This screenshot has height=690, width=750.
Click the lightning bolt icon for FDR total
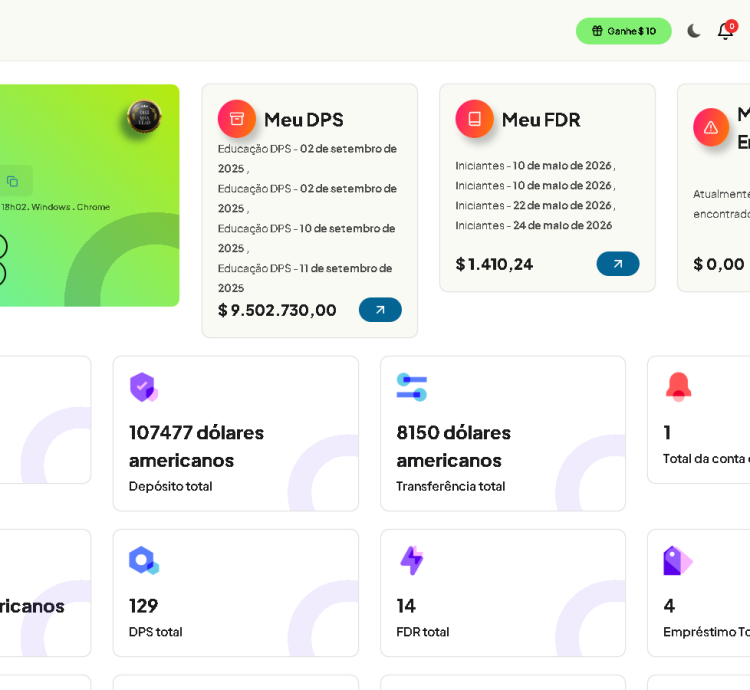[412, 560]
